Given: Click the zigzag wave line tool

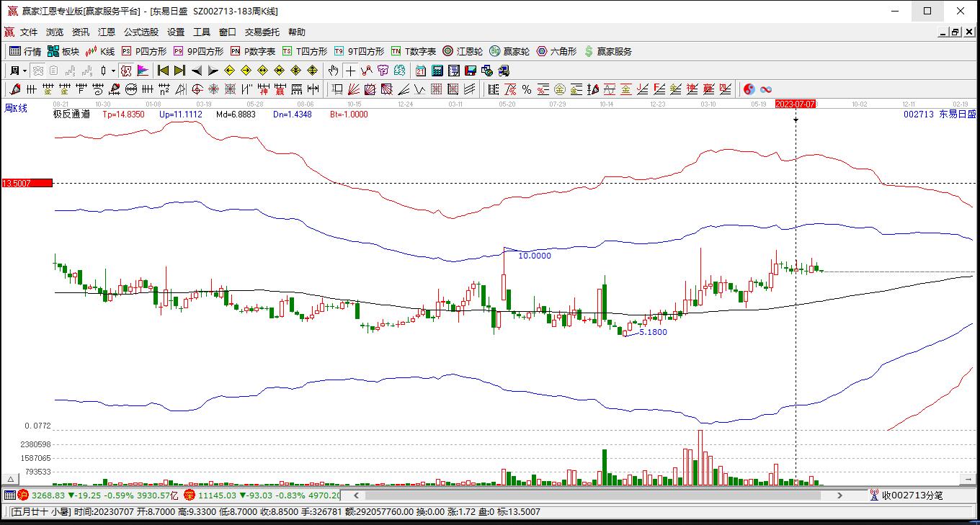Looking at the screenshot, I should click(x=367, y=71).
